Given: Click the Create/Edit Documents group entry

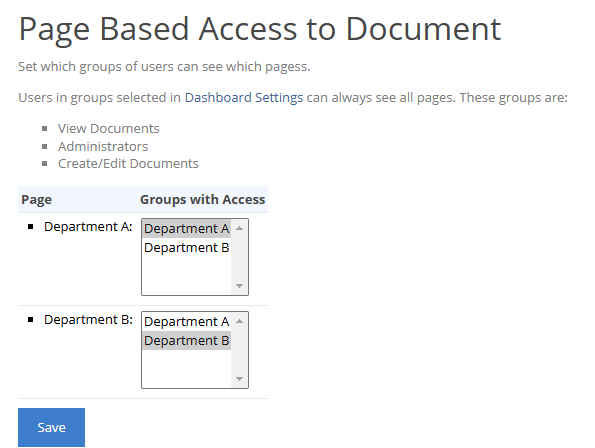Looking at the screenshot, I should click(128, 163).
